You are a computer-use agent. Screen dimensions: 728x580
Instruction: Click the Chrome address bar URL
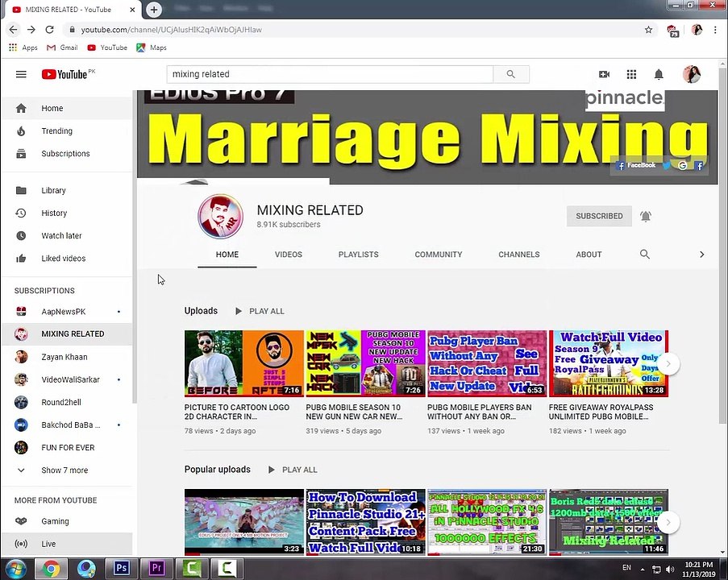tap(172, 30)
